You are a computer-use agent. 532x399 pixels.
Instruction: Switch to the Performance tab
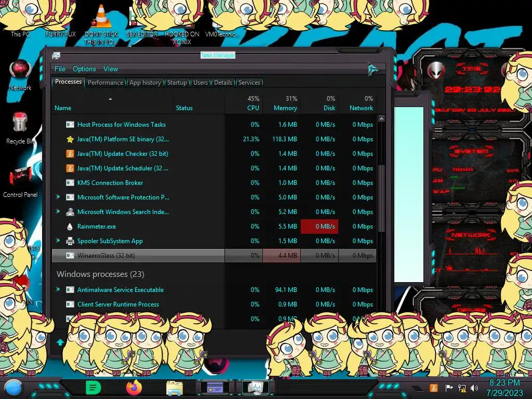point(105,83)
